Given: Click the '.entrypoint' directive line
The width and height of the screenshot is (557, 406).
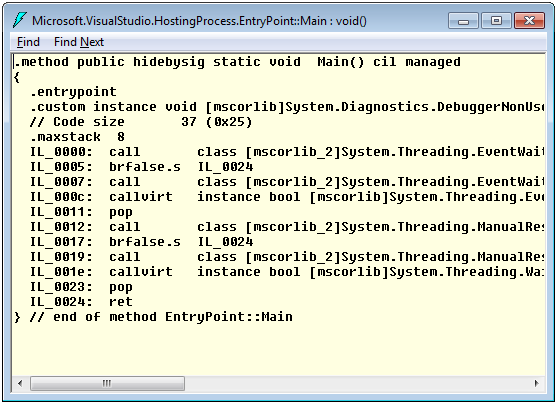Looking at the screenshot, I should (x=73, y=92).
